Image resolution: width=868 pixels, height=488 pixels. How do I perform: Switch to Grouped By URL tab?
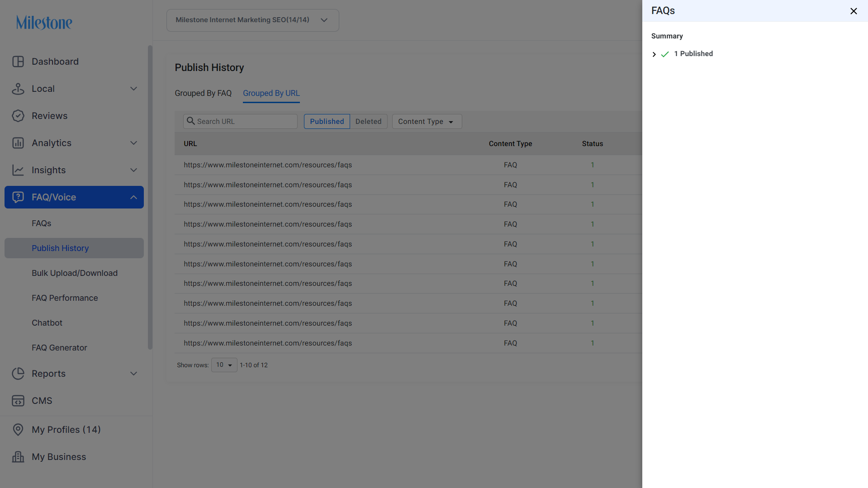click(x=271, y=93)
